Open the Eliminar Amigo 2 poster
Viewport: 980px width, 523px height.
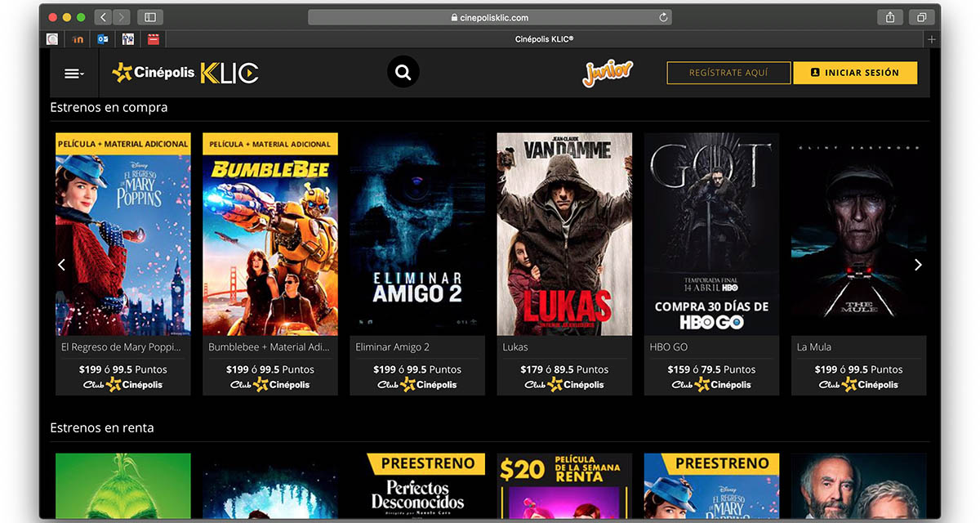pos(417,235)
